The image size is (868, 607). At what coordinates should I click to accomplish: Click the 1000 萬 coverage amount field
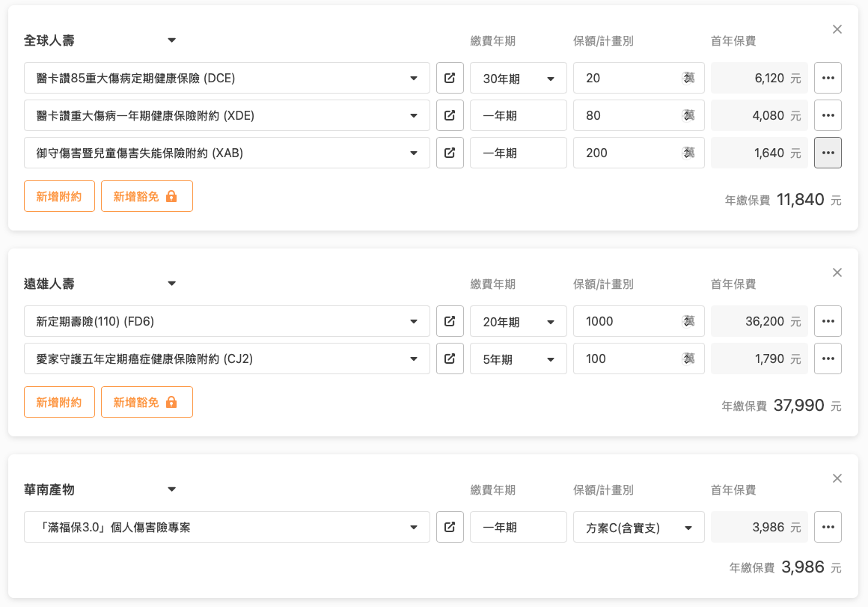pyautogui.click(x=629, y=321)
